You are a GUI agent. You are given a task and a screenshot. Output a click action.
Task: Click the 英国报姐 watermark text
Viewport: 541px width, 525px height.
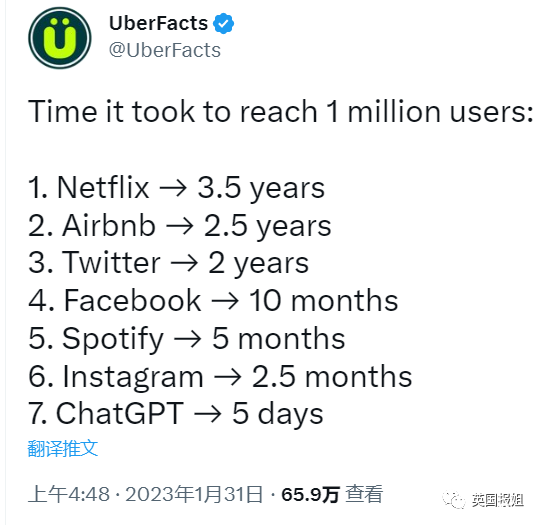point(498,500)
